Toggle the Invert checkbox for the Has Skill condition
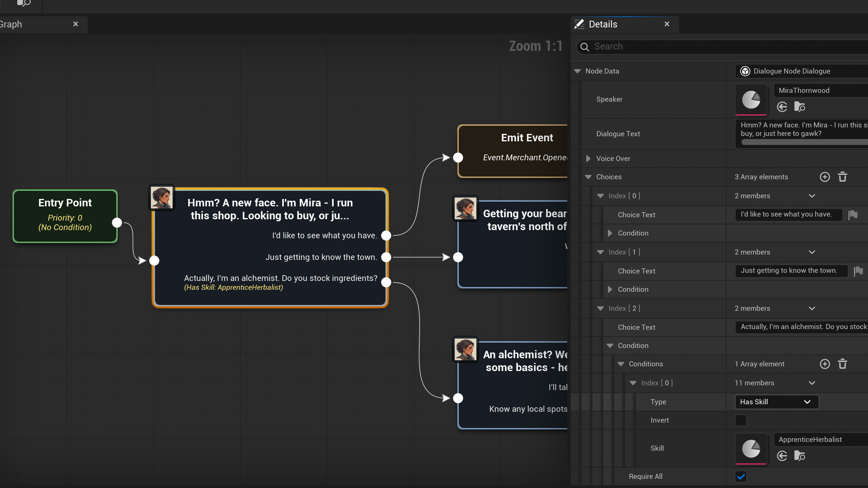868x488 pixels. pos(741,420)
